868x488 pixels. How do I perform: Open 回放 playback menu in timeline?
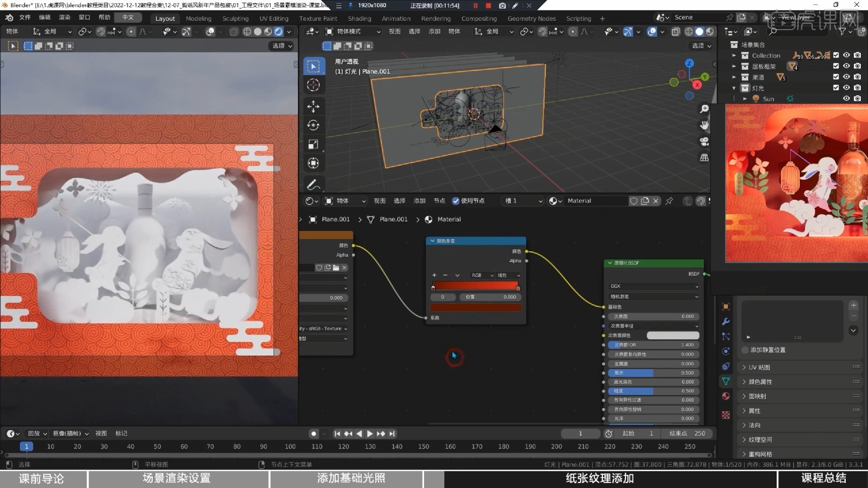point(38,434)
